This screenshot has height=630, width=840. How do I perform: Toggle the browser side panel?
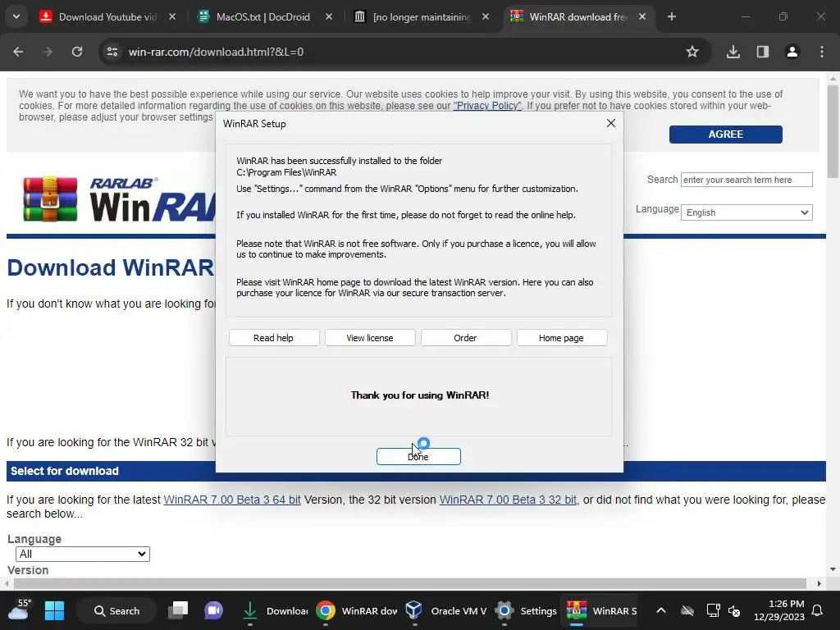coord(763,52)
